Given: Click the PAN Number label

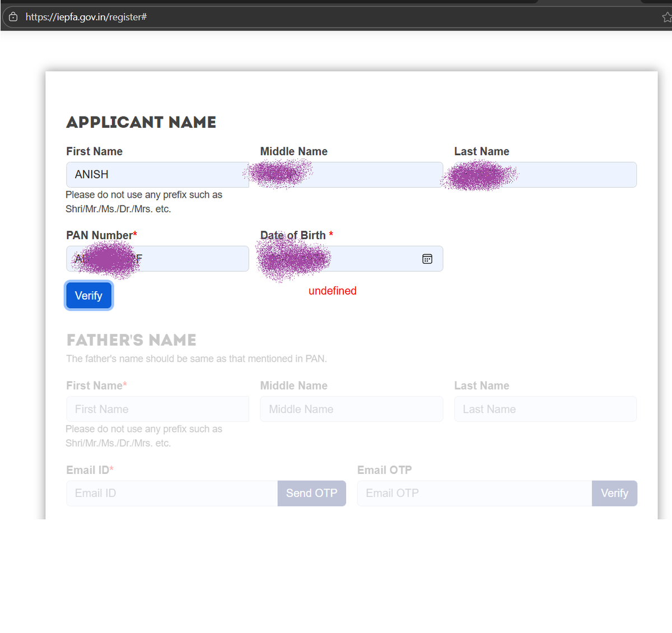Looking at the screenshot, I should [101, 235].
